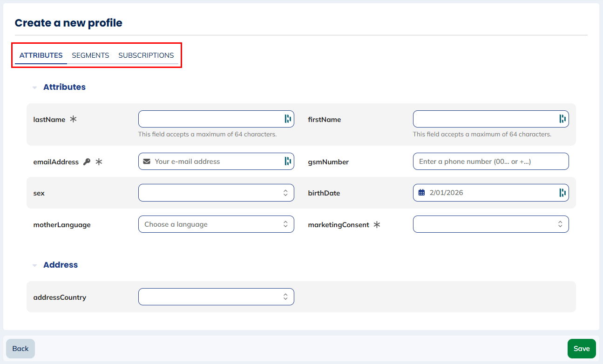Image resolution: width=603 pixels, height=364 pixels.
Task: Open the sex dropdown
Action: (216, 193)
